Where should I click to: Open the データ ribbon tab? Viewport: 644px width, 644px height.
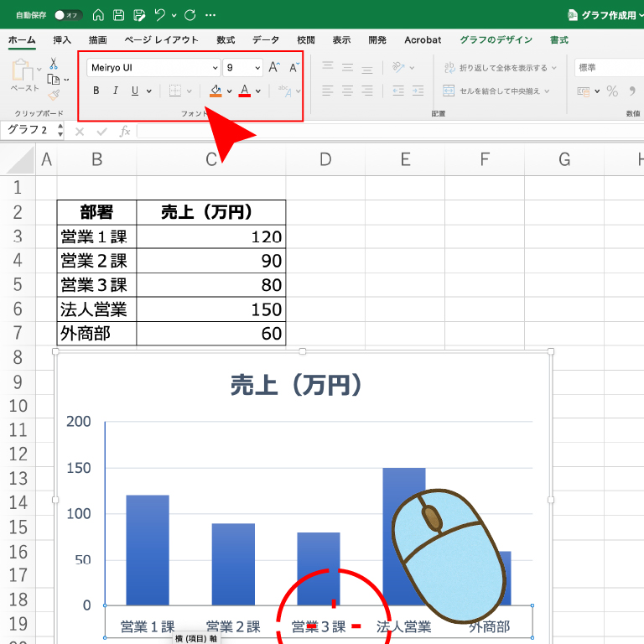(266, 40)
